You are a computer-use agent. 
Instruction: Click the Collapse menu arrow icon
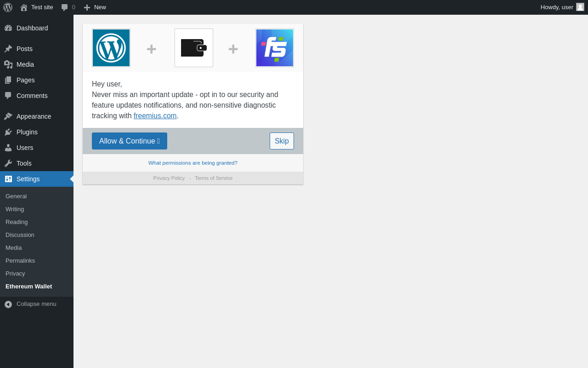pos(8,305)
